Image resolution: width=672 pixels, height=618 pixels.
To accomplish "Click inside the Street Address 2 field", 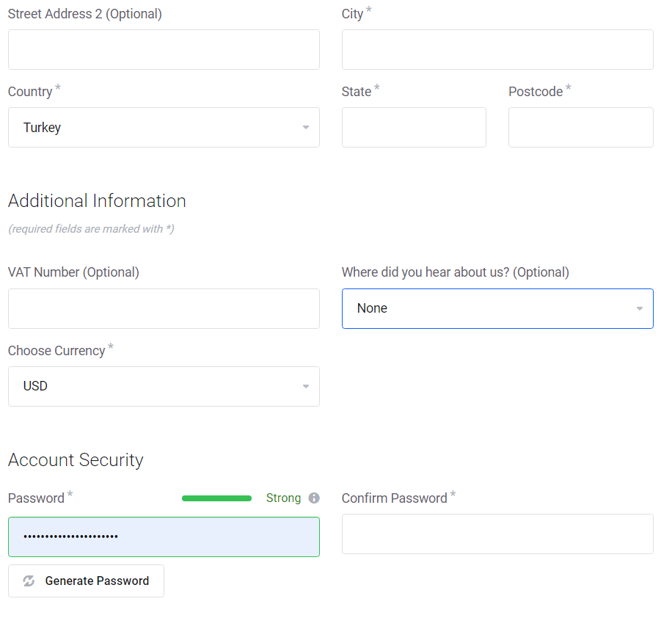I will click(x=164, y=49).
